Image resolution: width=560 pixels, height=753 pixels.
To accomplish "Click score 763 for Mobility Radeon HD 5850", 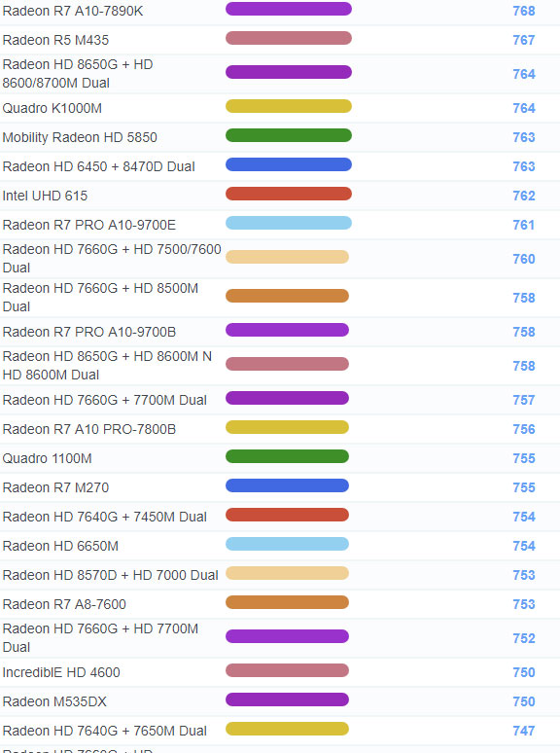I will (x=523, y=138).
